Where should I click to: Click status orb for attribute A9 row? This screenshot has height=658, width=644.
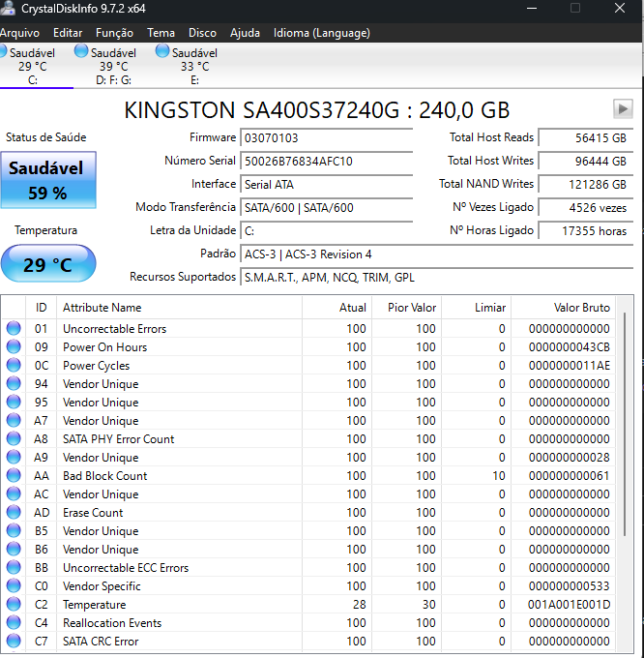click(x=14, y=457)
